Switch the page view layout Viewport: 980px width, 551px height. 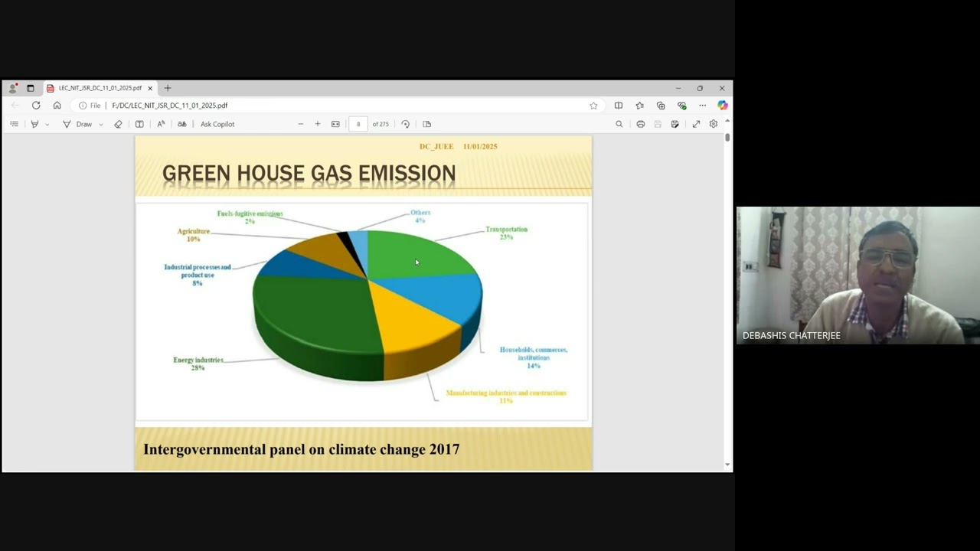(x=427, y=124)
